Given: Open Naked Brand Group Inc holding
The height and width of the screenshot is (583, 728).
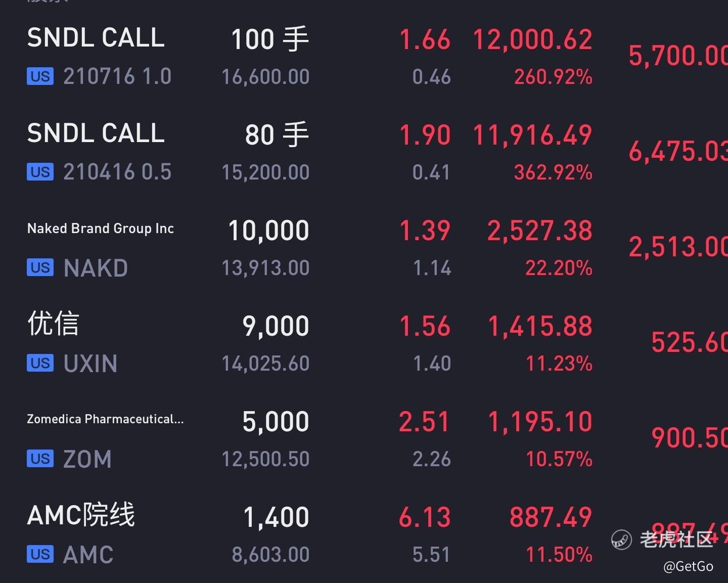Looking at the screenshot, I should tap(364, 248).
